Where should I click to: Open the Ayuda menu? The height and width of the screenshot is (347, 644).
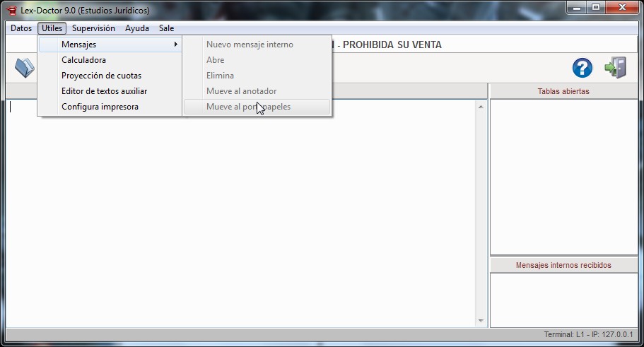click(x=136, y=28)
